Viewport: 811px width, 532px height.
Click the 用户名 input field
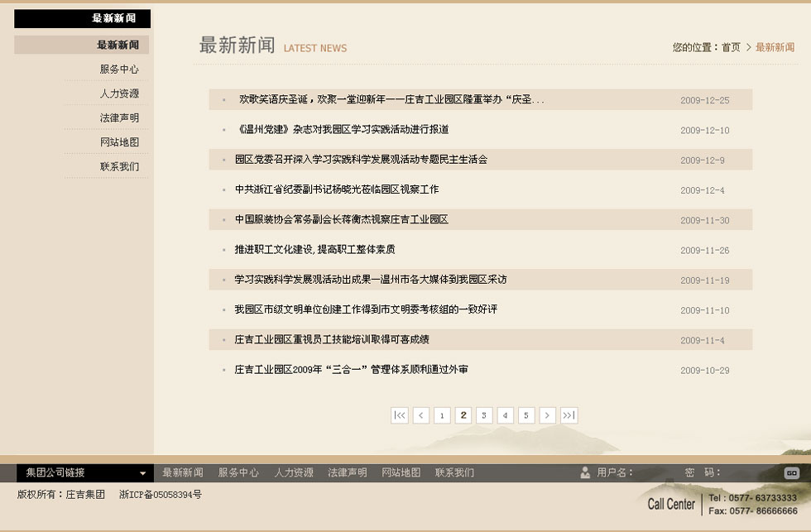[x=658, y=472]
